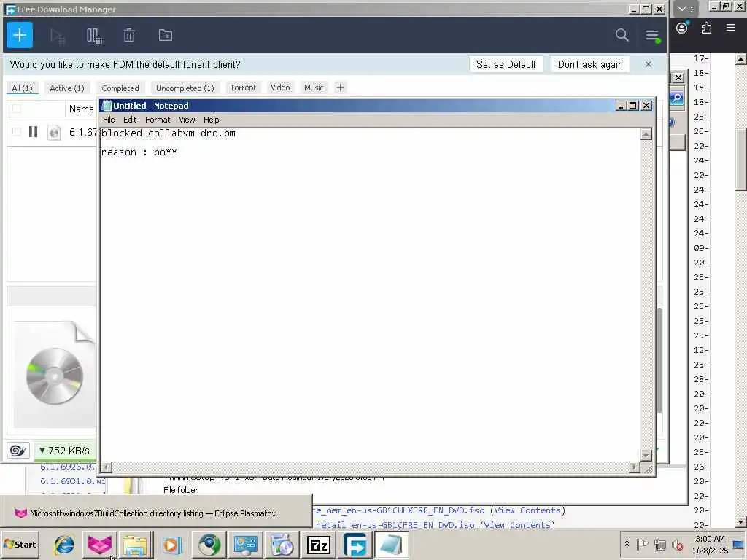747x560 pixels.
Task: Pause the 6.1.67 download
Action: click(33, 131)
